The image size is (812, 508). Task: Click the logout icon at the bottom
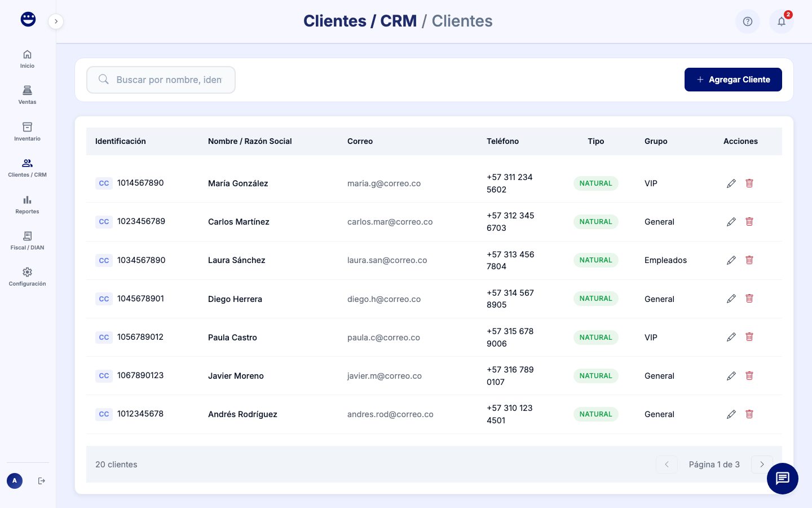[x=42, y=480]
